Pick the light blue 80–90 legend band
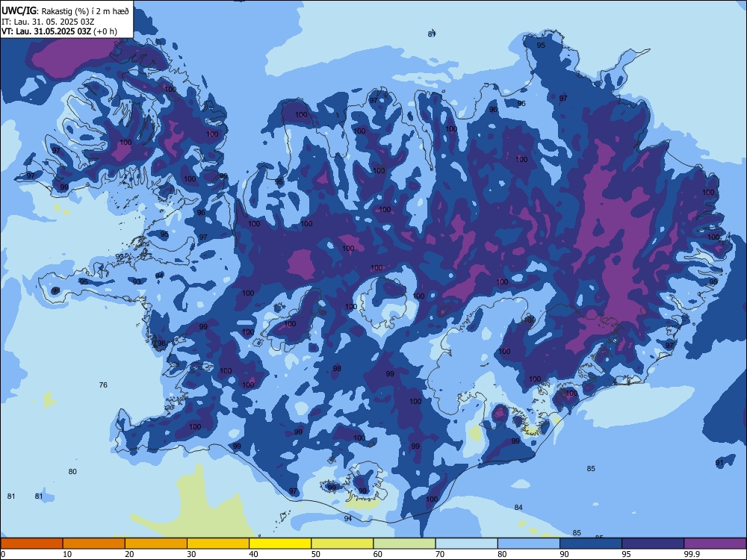The image size is (747, 560). pyautogui.click(x=529, y=544)
